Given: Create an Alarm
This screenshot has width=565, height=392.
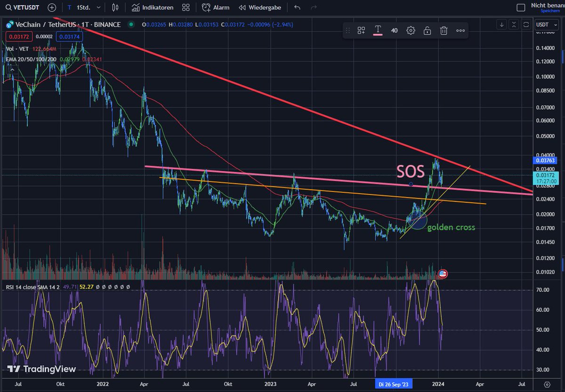Looking at the screenshot, I should (x=216, y=8).
